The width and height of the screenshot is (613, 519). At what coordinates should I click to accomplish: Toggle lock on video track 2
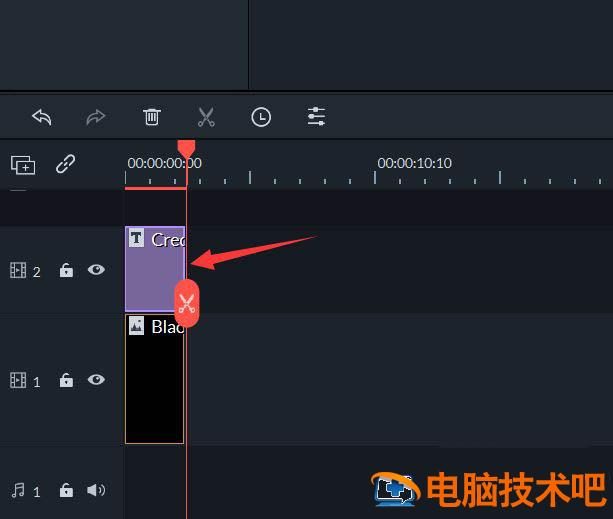(66, 270)
